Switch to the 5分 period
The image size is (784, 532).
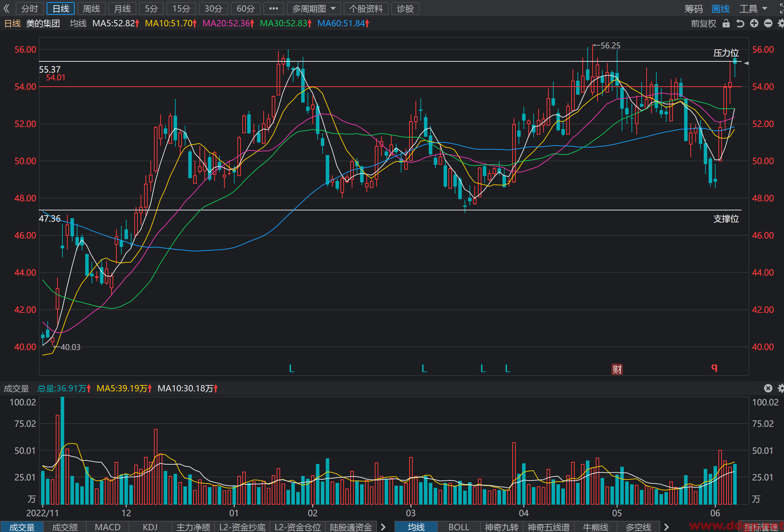coord(151,8)
